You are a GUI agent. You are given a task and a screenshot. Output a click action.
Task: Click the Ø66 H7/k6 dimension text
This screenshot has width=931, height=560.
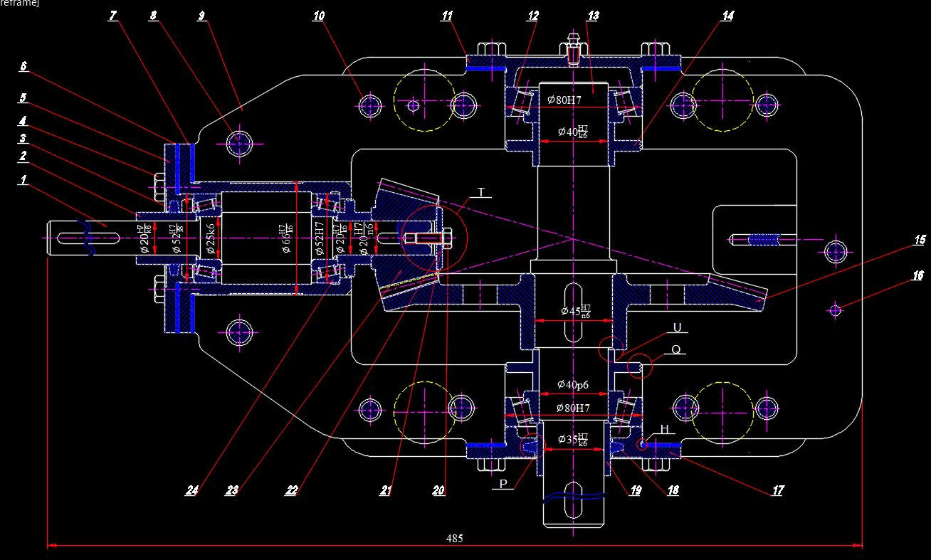tap(285, 237)
